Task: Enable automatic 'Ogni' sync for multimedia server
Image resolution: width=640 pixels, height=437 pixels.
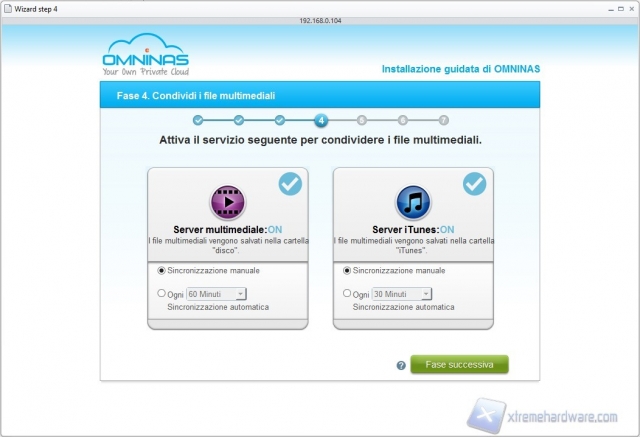Action: coord(161,294)
